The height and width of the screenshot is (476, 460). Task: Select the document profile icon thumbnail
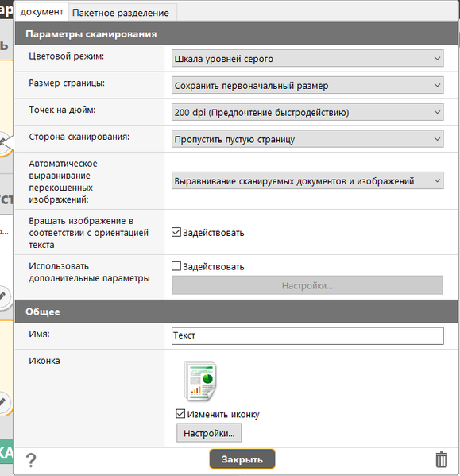pyautogui.click(x=200, y=381)
